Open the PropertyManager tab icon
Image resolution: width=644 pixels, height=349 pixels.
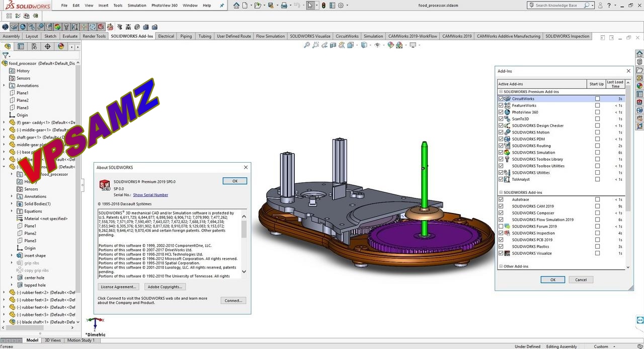click(21, 46)
